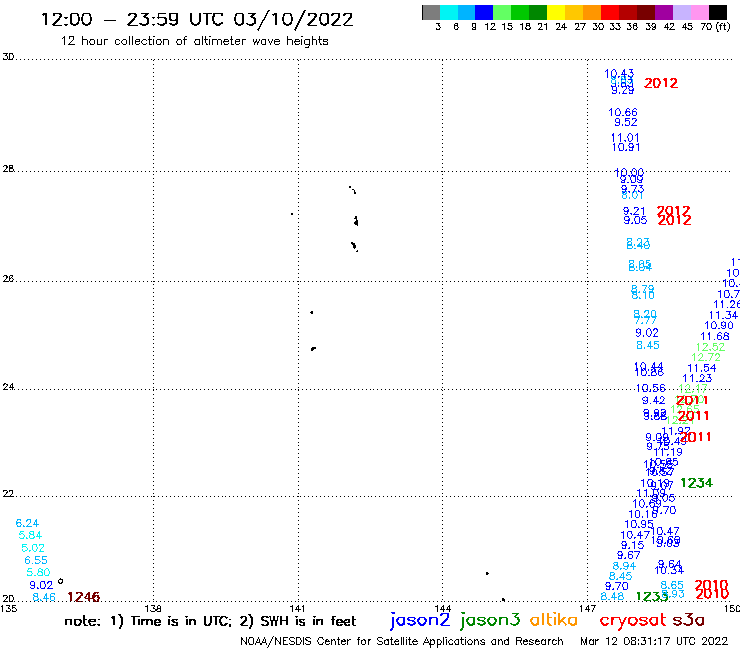The height and width of the screenshot is (650, 740).
Task: Click the wave height value '9.52'
Action: click(x=626, y=122)
